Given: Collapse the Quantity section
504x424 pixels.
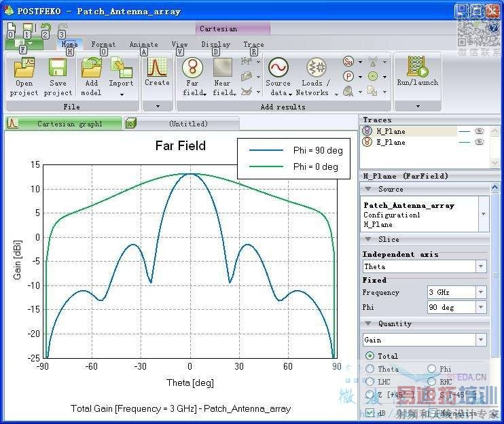Looking at the screenshot, I should (x=368, y=323).
